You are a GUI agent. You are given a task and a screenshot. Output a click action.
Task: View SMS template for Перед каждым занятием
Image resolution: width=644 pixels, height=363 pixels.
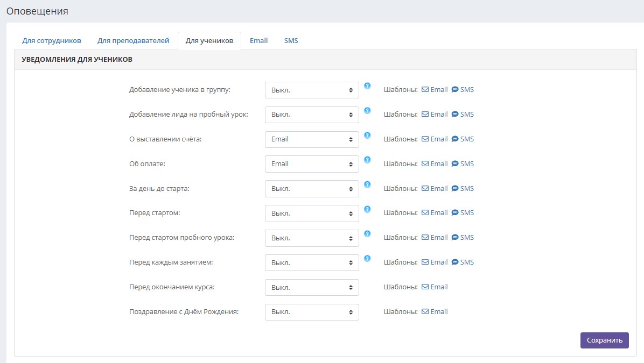(463, 262)
